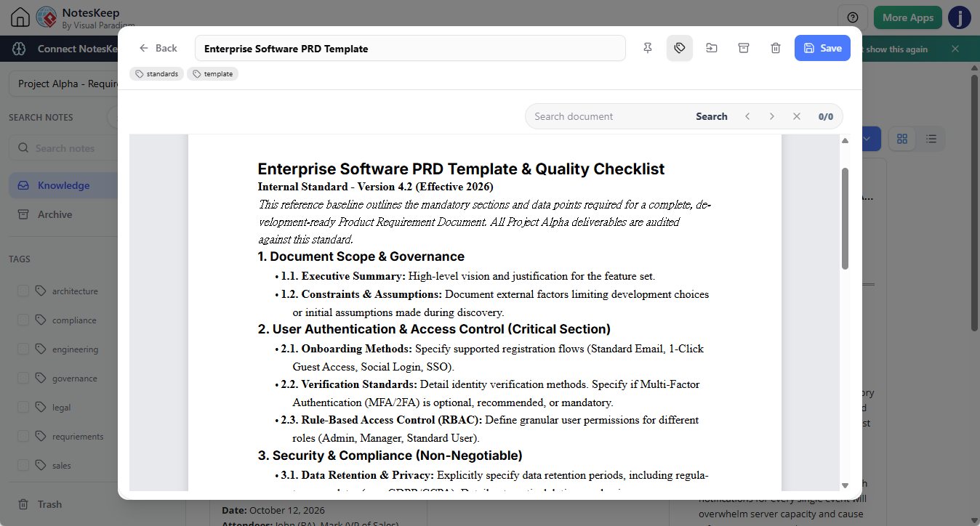Tick the requriements tag checkbox
Screen dimensions: 980x526
point(23,437)
